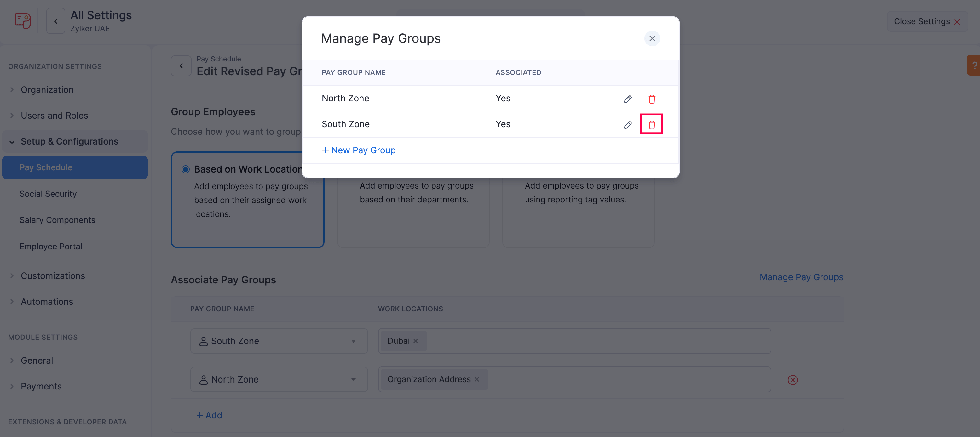Click the Organization Address locations field

pyautogui.click(x=574, y=380)
